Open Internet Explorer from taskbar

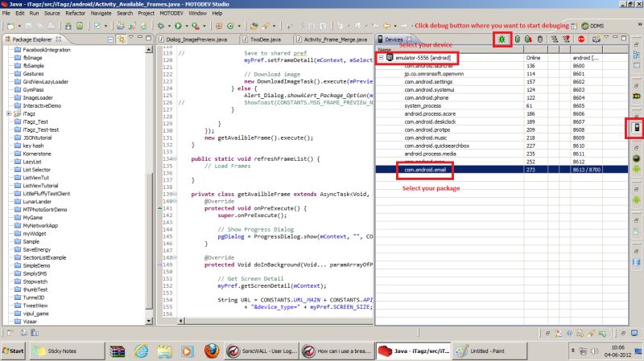(141, 351)
